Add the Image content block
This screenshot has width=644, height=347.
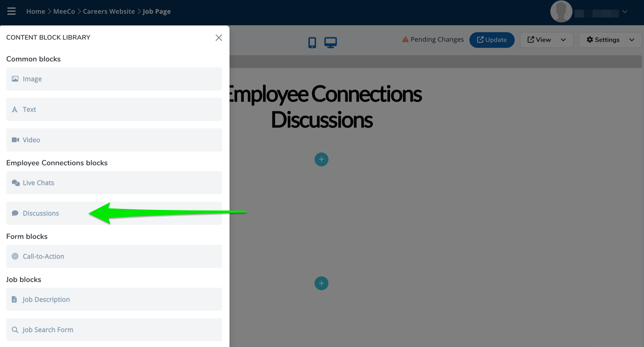(x=114, y=79)
